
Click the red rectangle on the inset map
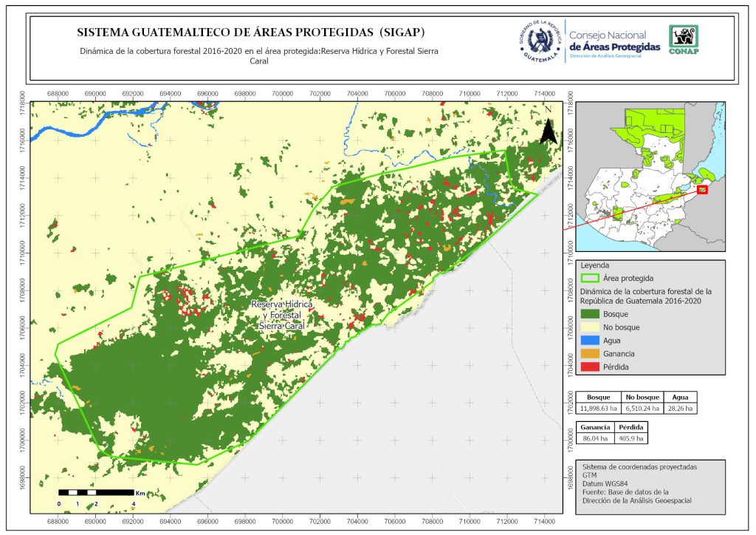(x=702, y=190)
